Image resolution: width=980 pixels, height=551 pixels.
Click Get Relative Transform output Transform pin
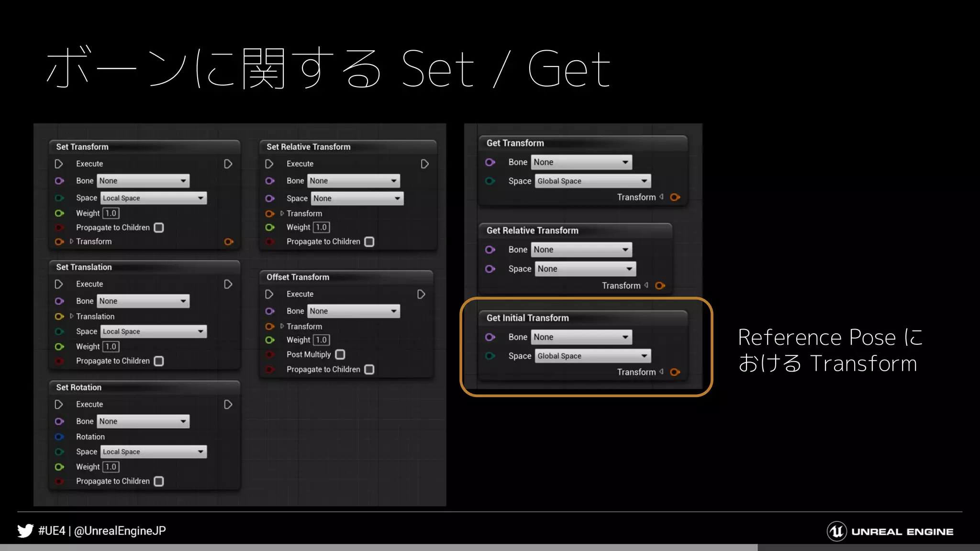(660, 286)
